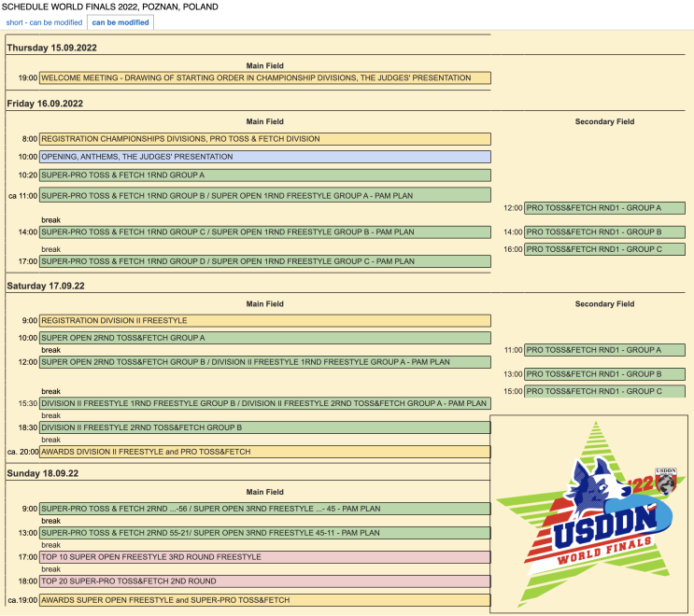Select the active 'can be modified' tab
The width and height of the screenshot is (694, 616).
coord(120,22)
